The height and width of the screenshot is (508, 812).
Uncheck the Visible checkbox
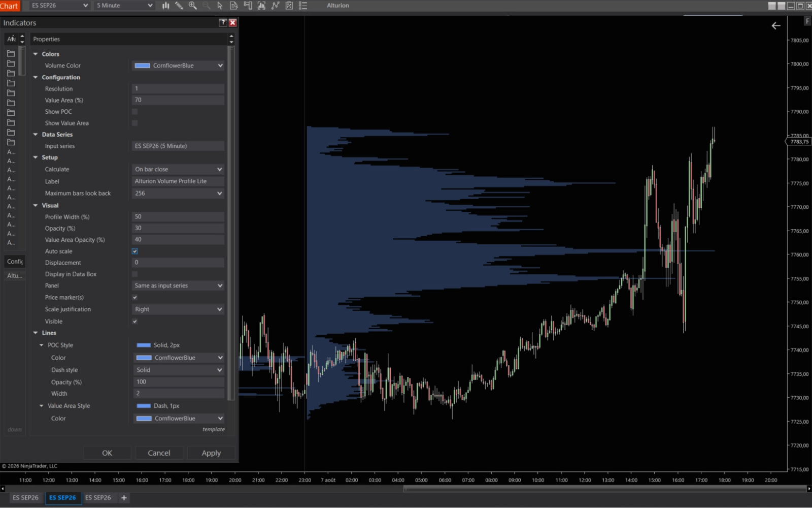[x=134, y=321]
